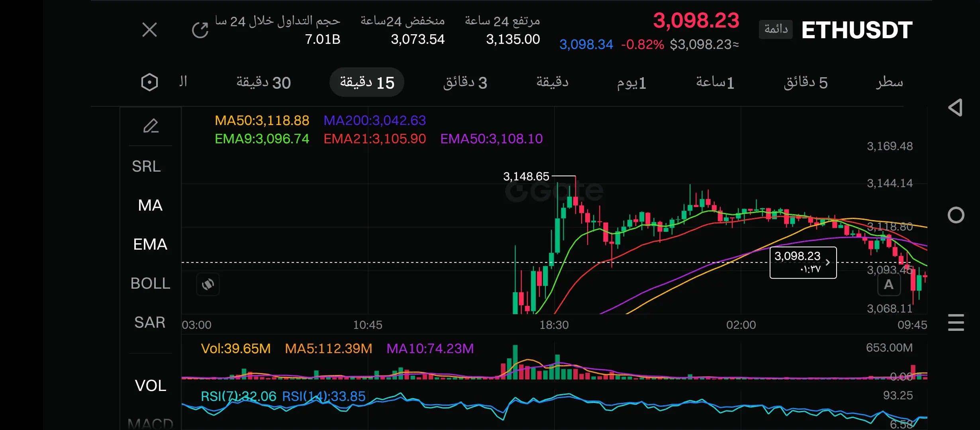The image size is (980, 430).
Task: Select the 1 hour timeframe tab
Action: coord(715,82)
